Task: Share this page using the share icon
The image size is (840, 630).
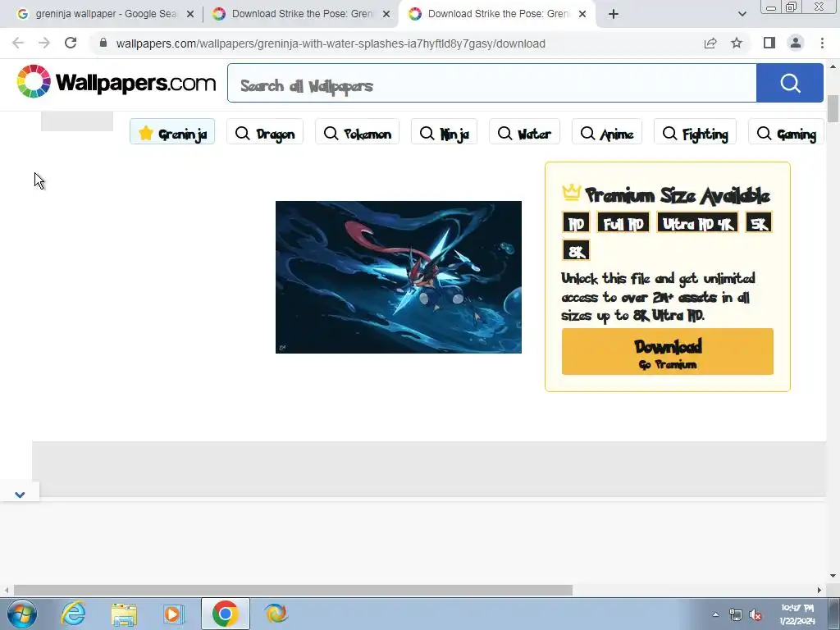Action: click(x=710, y=43)
